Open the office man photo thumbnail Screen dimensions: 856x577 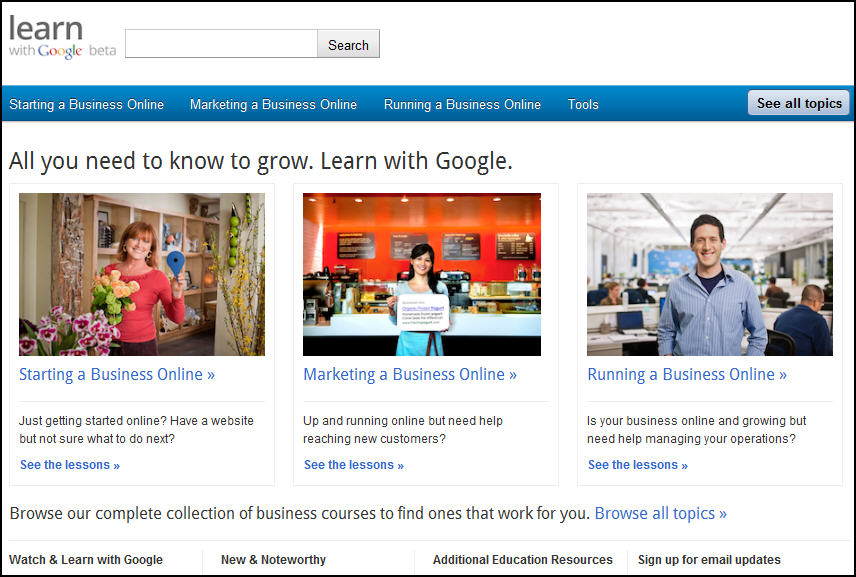[x=710, y=274]
